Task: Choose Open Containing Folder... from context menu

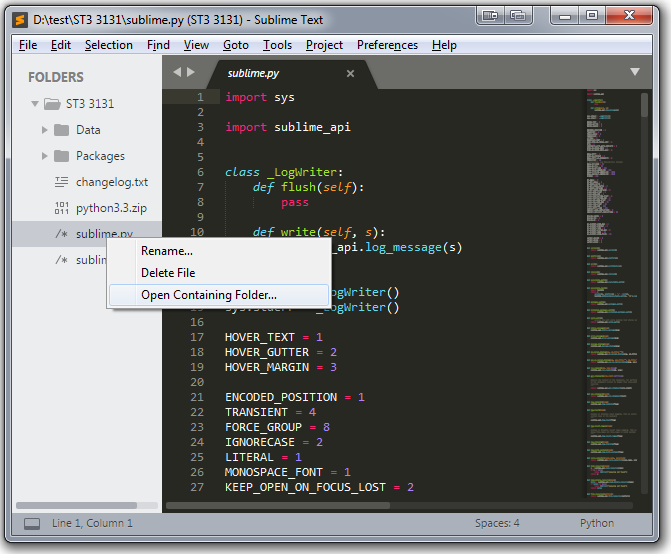Action: (219, 295)
